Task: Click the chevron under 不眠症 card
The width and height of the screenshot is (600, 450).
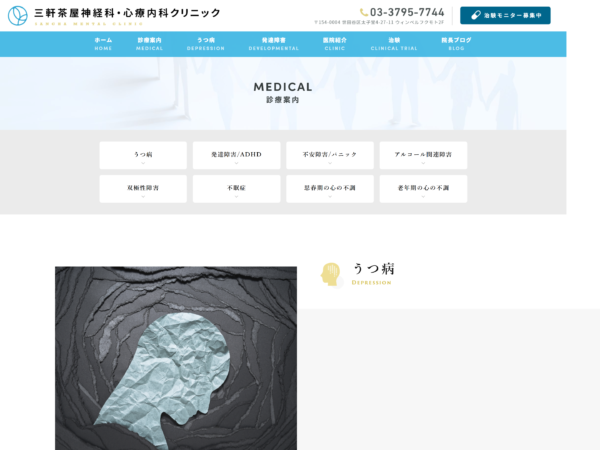Action: (236, 196)
